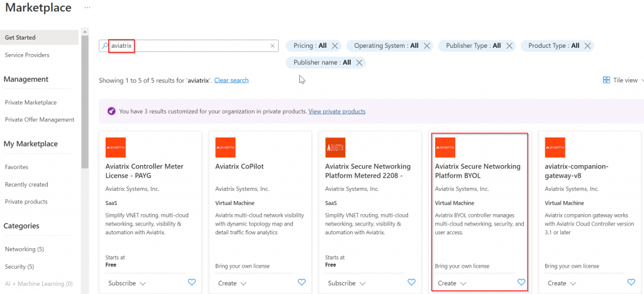Click the aviatrix-companion-gateway-v8 logo

tap(555, 148)
